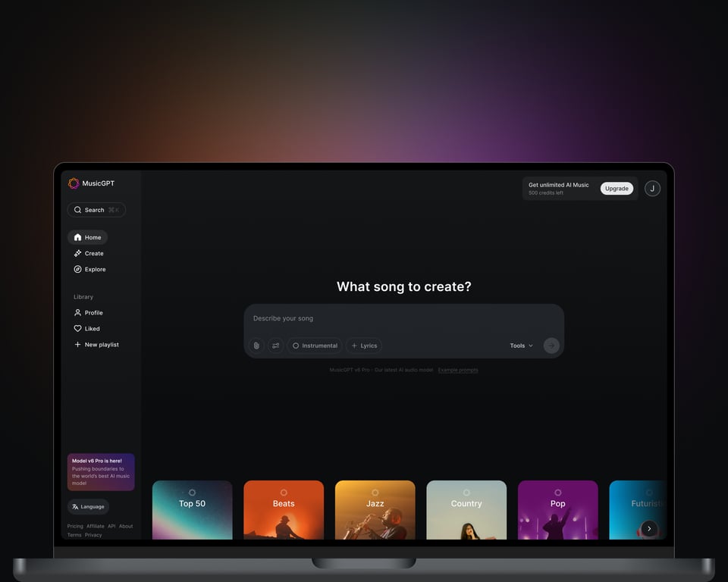Open the Home section in sidebar
The height and width of the screenshot is (582, 728).
(87, 237)
